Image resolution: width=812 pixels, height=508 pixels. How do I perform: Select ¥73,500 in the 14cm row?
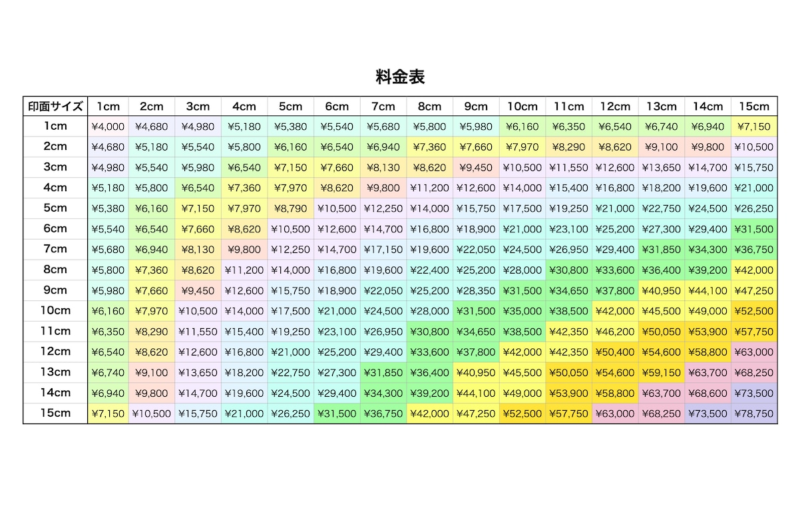tap(754, 393)
